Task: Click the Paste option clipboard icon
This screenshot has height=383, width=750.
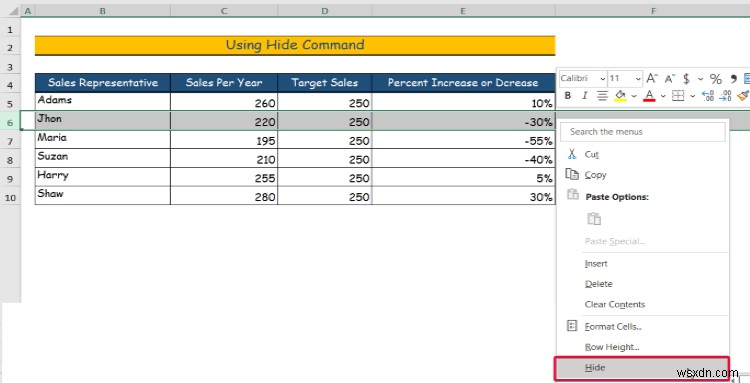Action: pos(594,219)
